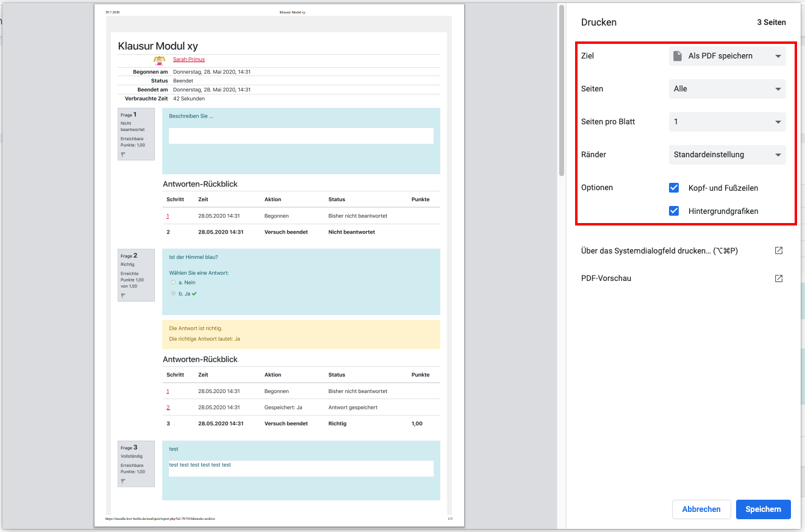This screenshot has height=532, width=805.
Task: Expand the Seiten dropdown set to Alle
Action: pyautogui.click(x=727, y=89)
